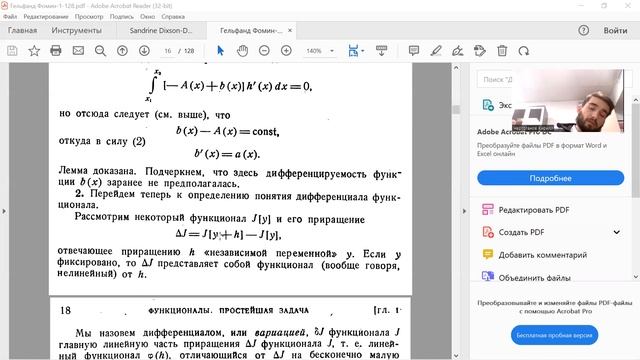This screenshot has width=640, height=360.
Task: Rotate the view with circular arrow icon
Action: pos(524,51)
